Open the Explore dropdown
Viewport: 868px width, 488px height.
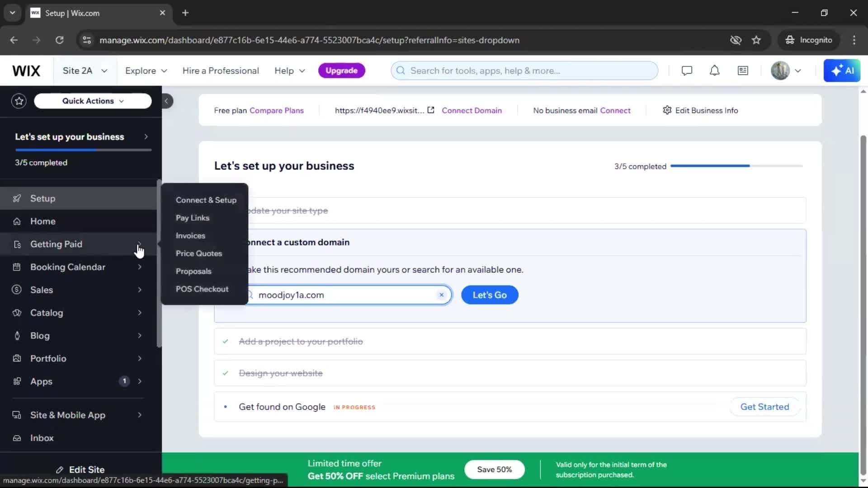(146, 70)
